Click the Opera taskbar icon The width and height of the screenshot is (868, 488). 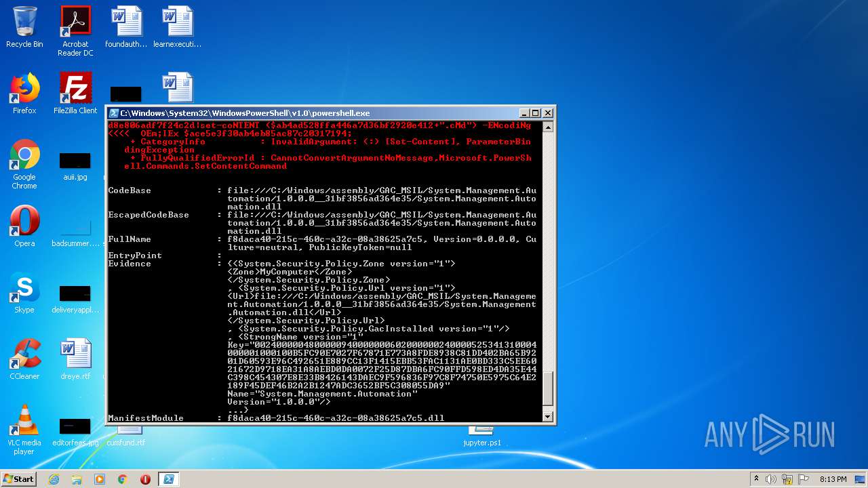(145, 479)
